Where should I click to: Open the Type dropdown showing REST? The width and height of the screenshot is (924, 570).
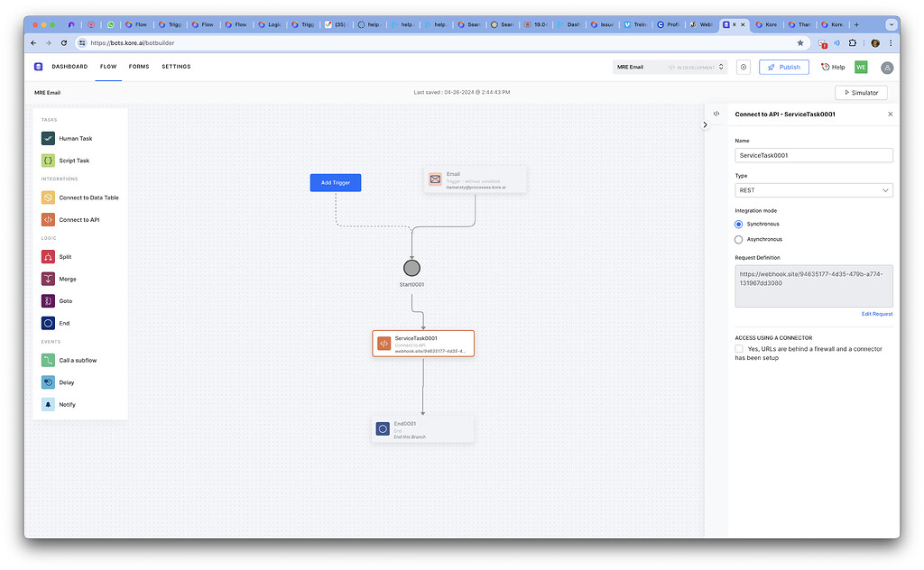(813, 189)
